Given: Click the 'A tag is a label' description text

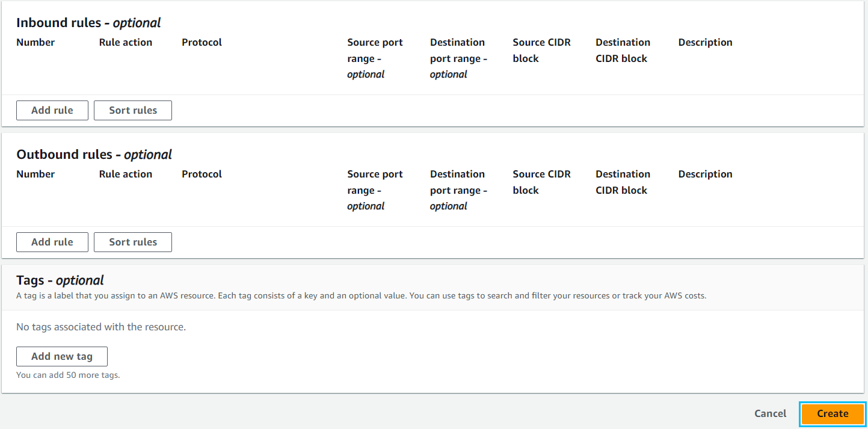Looking at the screenshot, I should (361, 296).
